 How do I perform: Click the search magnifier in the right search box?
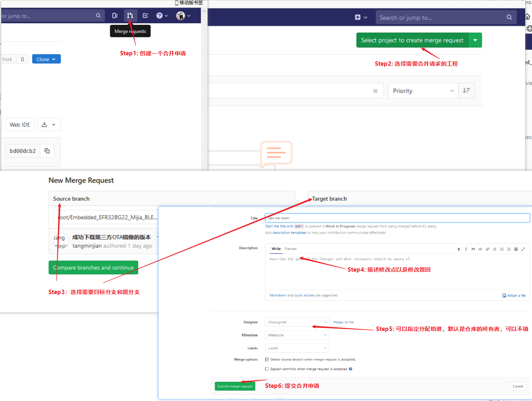click(509, 17)
